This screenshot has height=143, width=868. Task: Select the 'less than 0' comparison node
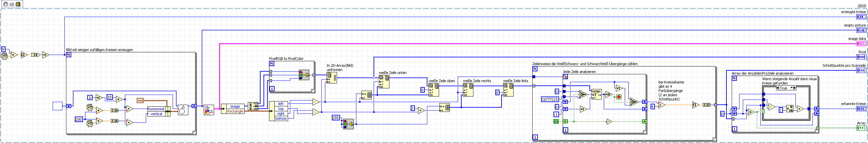pyautogui.click(x=608, y=95)
